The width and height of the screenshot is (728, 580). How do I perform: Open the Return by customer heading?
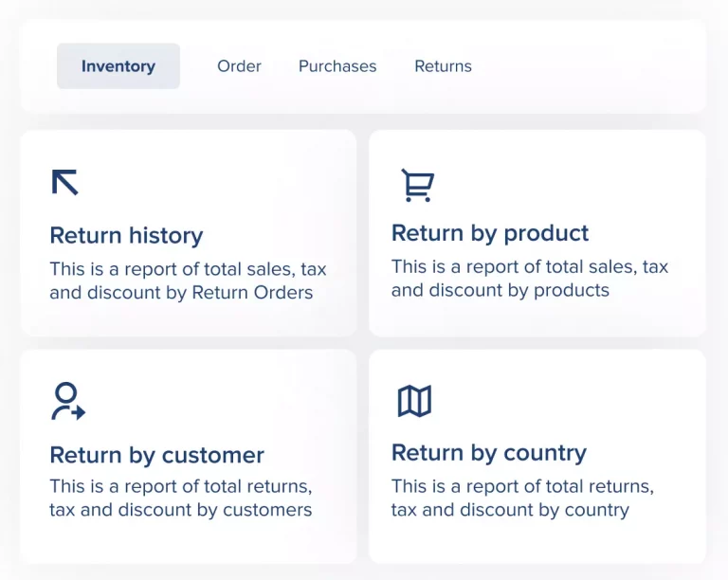(156, 455)
